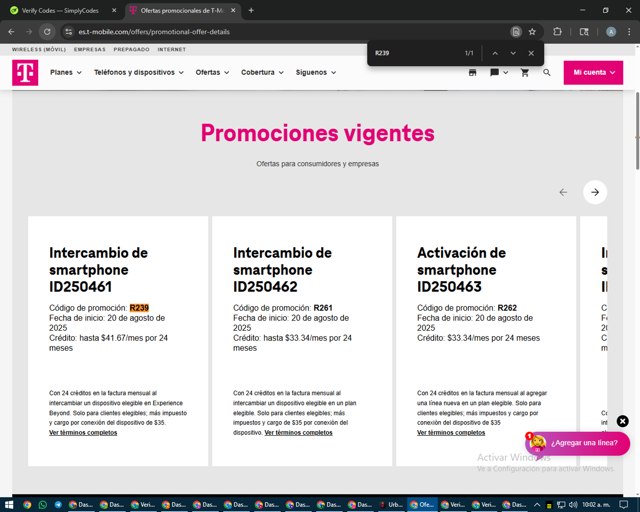Close the Ofertas promocionales T-Mobile tab
Viewport: 640px width, 512px height.
tap(233, 11)
